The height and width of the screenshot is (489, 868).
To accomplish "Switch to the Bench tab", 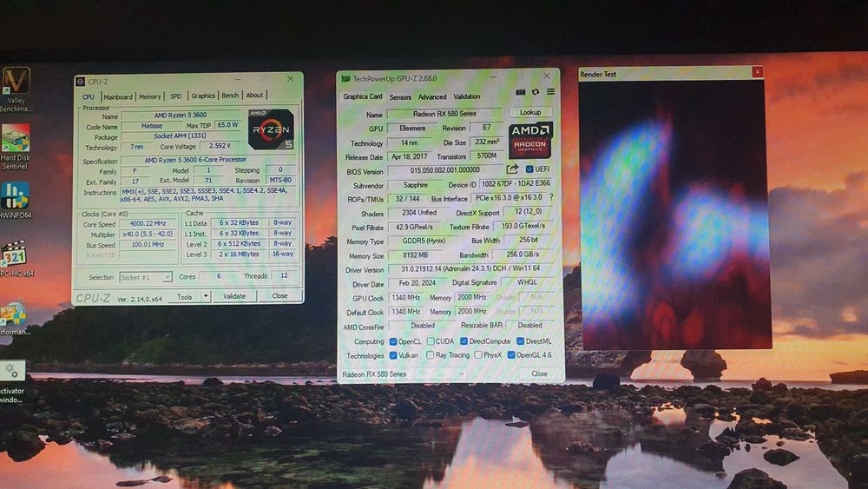I will 230,96.
